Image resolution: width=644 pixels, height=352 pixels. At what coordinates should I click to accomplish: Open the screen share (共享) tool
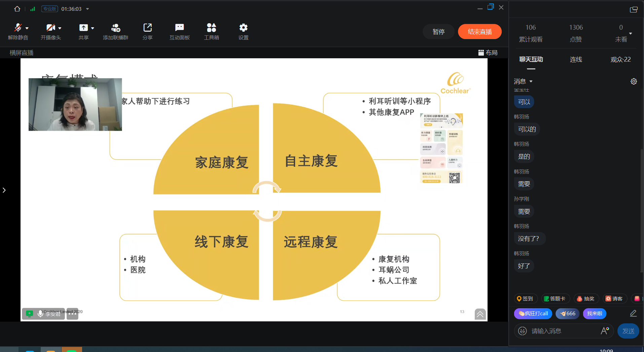coord(83,28)
